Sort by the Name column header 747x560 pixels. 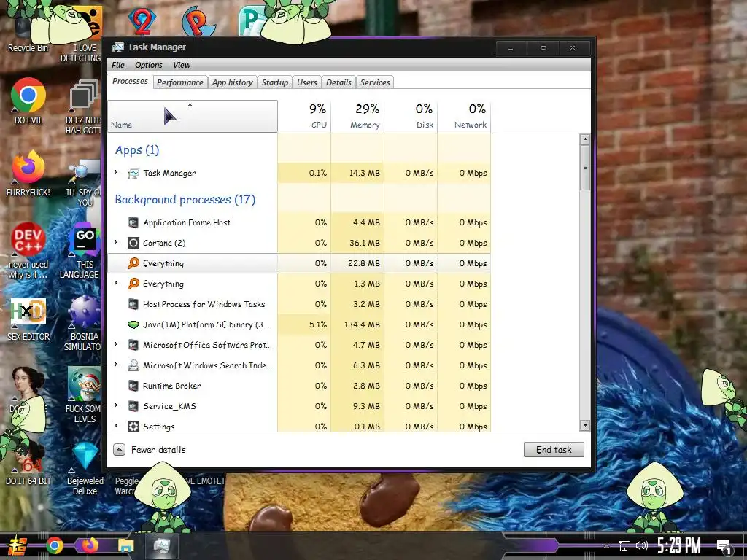[x=193, y=116]
